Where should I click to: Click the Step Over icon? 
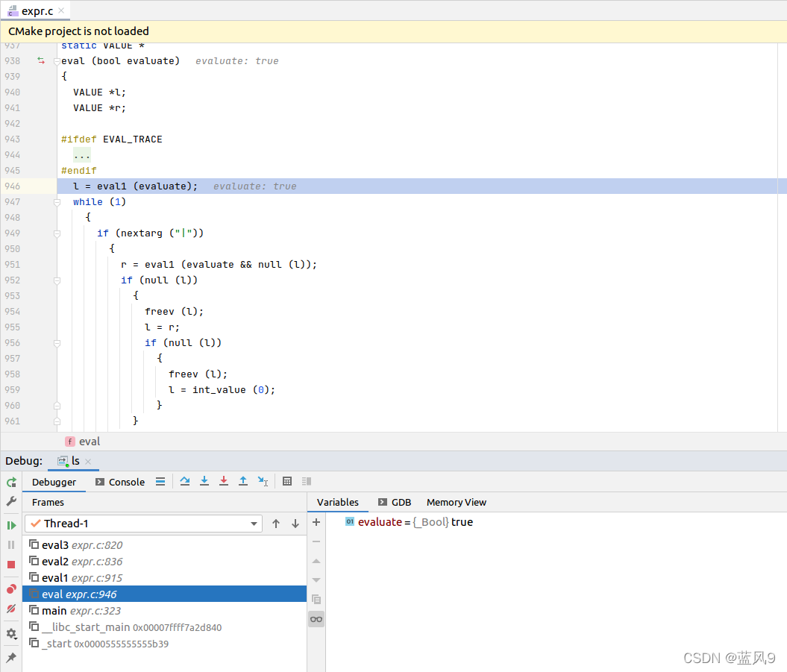pos(185,481)
